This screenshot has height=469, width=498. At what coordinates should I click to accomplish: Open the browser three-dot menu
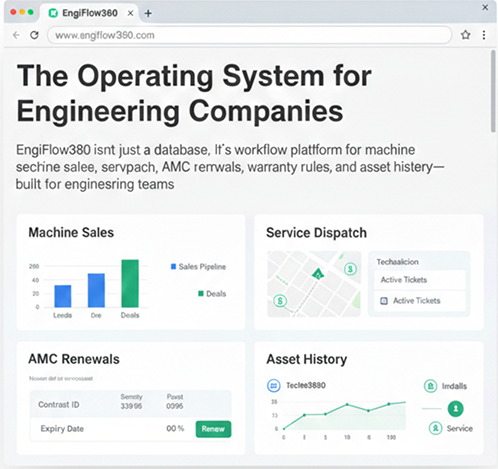click(484, 35)
